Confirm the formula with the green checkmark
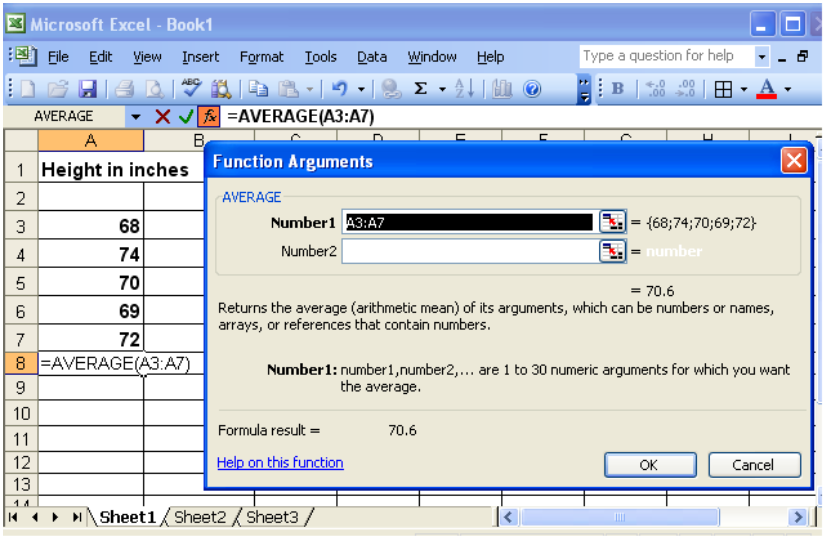Image resolution: width=827 pixels, height=540 pixels. click(x=185, y=116)
